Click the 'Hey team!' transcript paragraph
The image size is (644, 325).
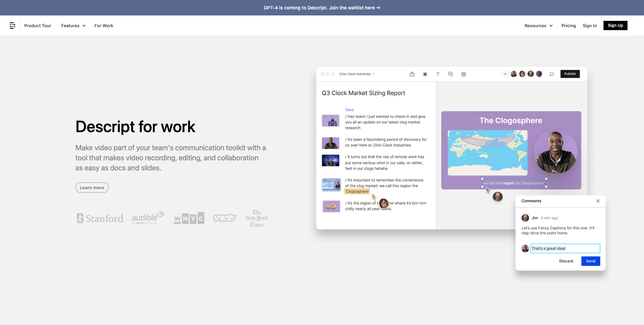tap(385, 122)
